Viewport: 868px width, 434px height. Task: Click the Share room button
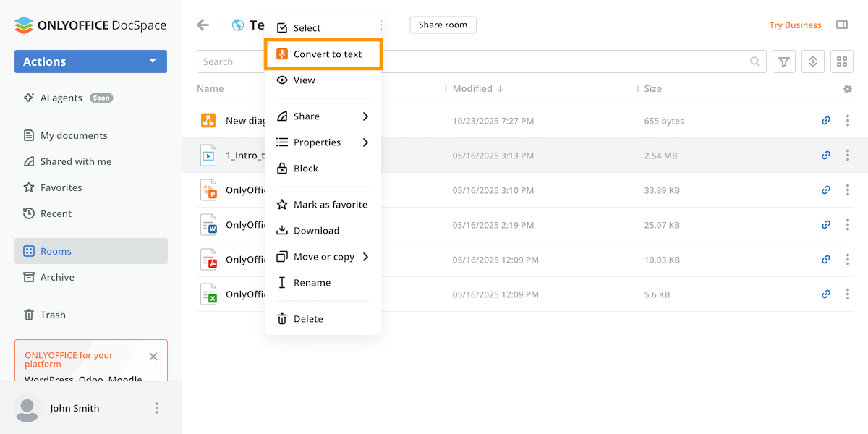click(x=443, y=25)
